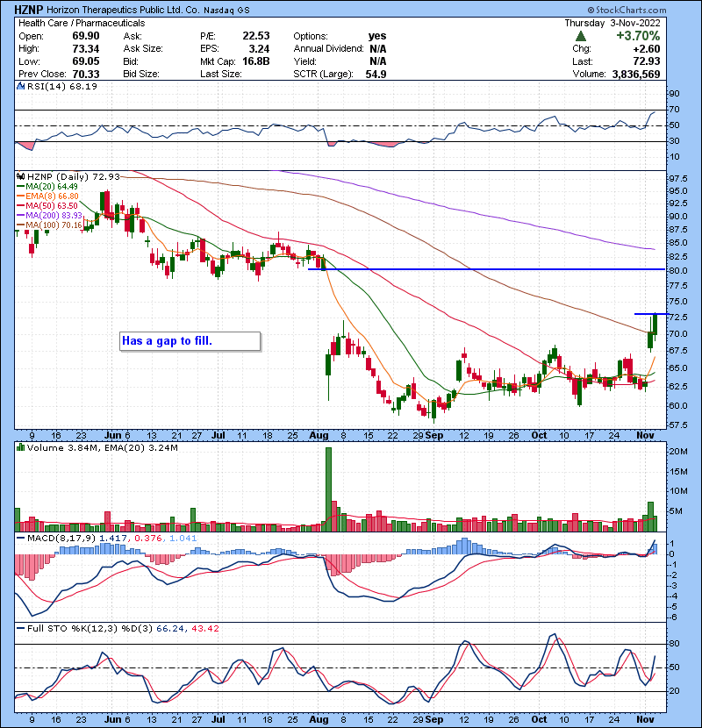Click the 90 level on RSI axis
Image resolution: width=702 pixels, height=728 pixels.
[674, 94]
